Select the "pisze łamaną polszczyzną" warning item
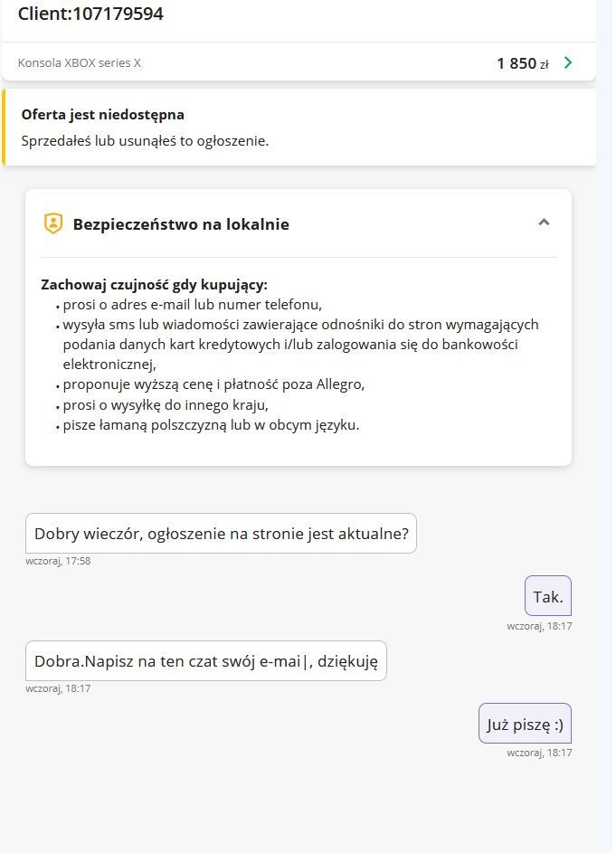 [211, 424]
